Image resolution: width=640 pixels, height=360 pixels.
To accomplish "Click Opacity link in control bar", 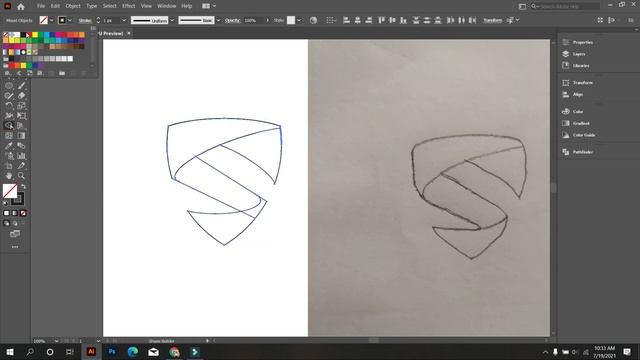I will (232, 20).
